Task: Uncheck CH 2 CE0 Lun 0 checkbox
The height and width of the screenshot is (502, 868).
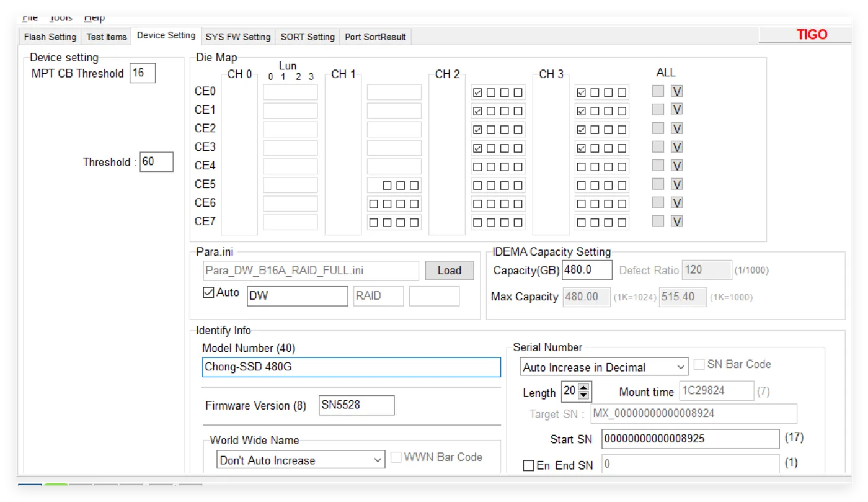Action: pos(477,92)
